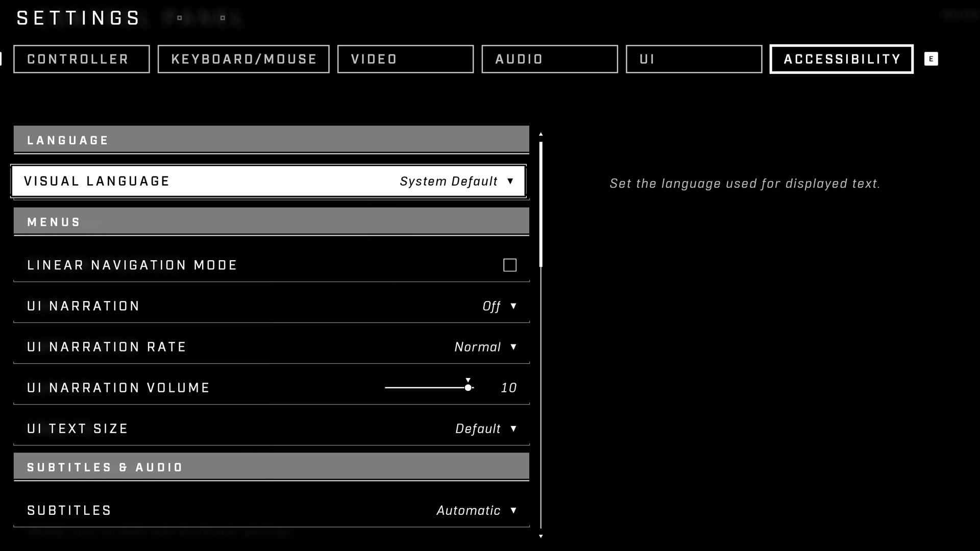This screenshot has width=980, height=551.
Task: Navigate to the AUDIO settings section
Action: 550,59
